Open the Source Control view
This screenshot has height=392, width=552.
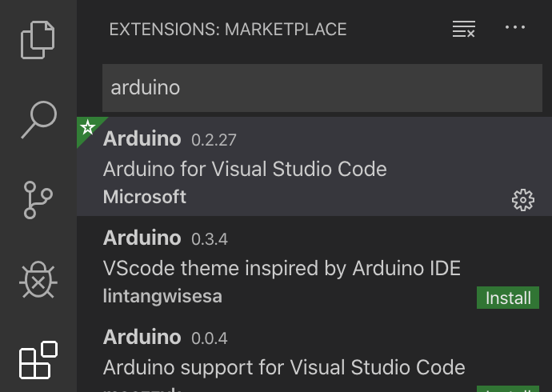(38, 200)
